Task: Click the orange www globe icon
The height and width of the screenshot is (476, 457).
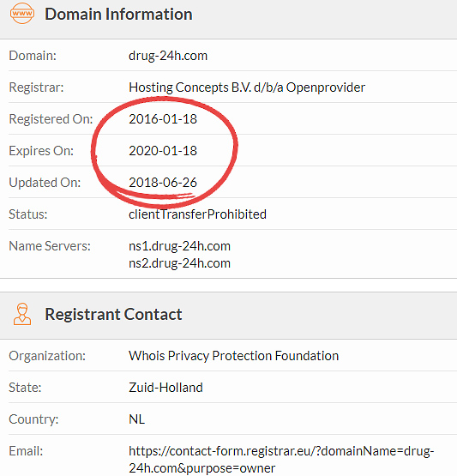Action: click(x=22, y=14)
